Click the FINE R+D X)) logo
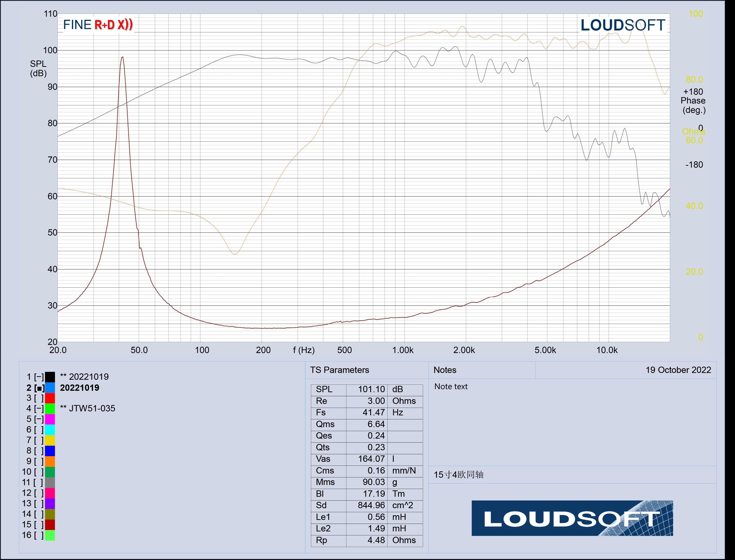735x560 pixels. pyautogui.click(x=98, y=25)
